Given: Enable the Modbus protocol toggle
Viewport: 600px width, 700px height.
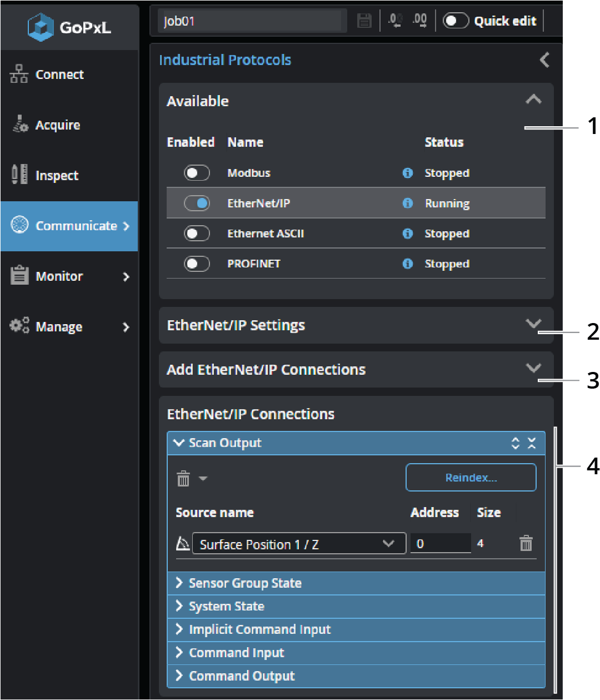Looking at the screenshot, I should click(x=197, y=173).
